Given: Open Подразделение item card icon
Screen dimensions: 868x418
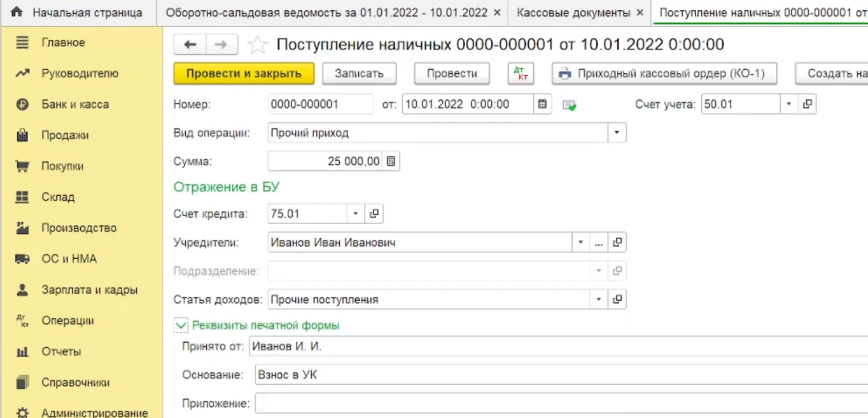Looking at the screenshot, I should point(617,270).
